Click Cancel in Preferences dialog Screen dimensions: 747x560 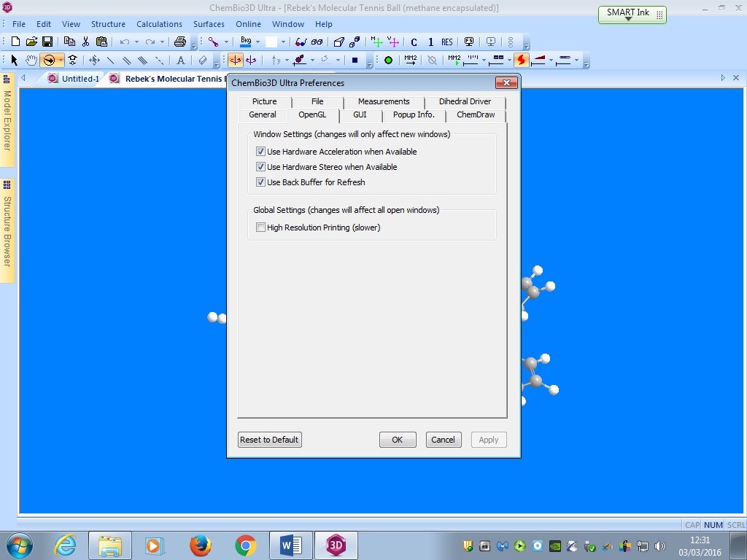click(x=443, y=440)
